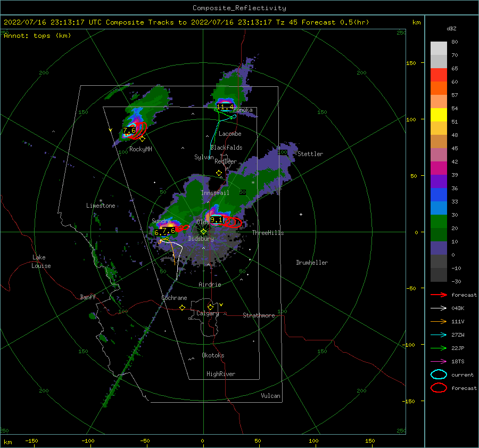
Task: Click the cyan current ellipse legend icon
Action: click(439, 374)
